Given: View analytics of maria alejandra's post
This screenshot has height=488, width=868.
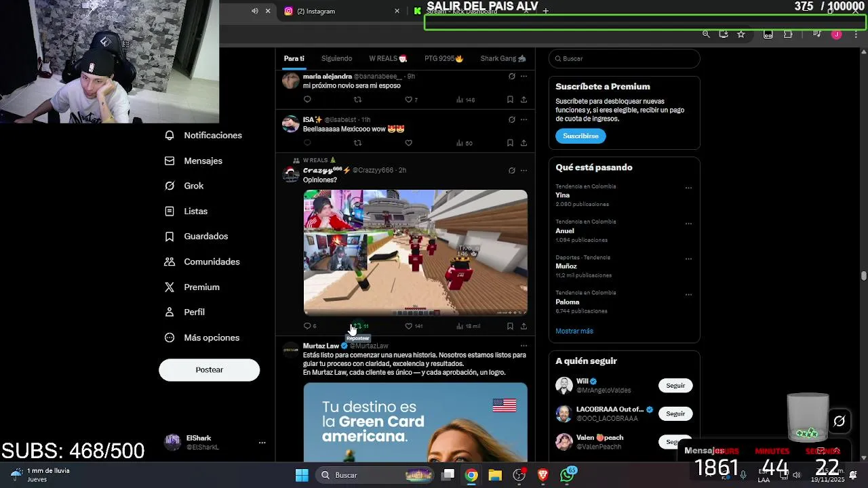Looking at the screenshot, I should click(465, 100).
